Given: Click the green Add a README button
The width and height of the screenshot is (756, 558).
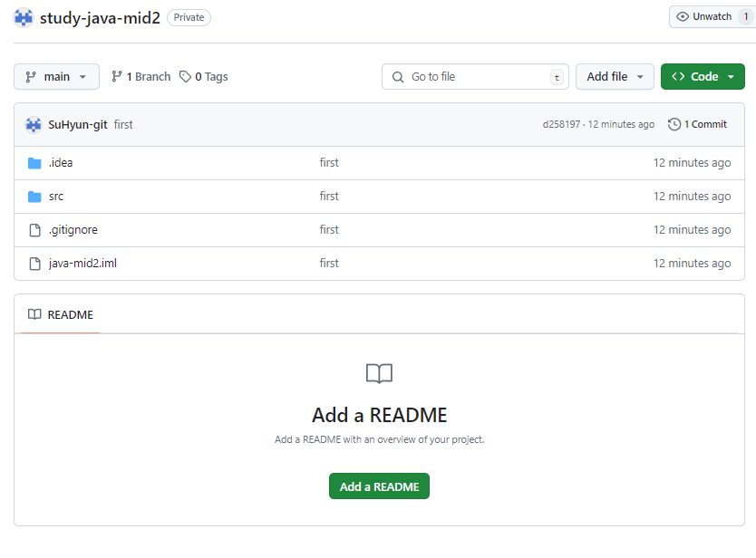Looking at the screenshot, I should tap(380, 486).
